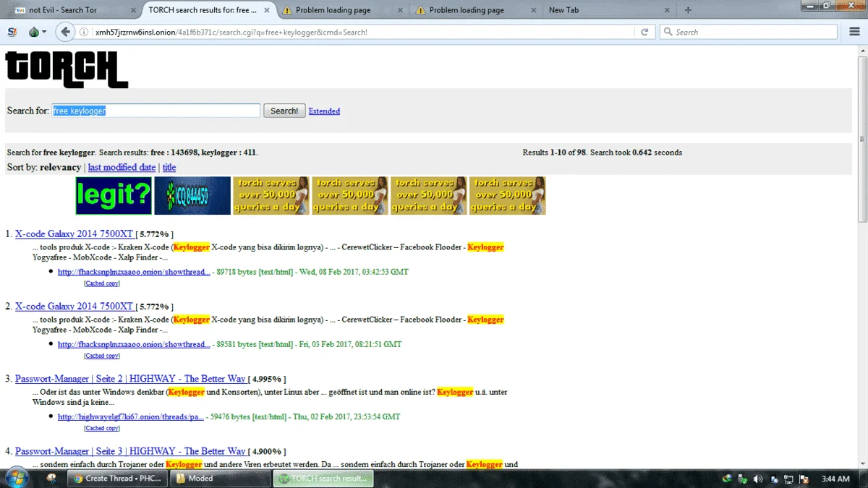Screen dimensions: 868x488
Task: Sort results by title
Action: [169, 167]
